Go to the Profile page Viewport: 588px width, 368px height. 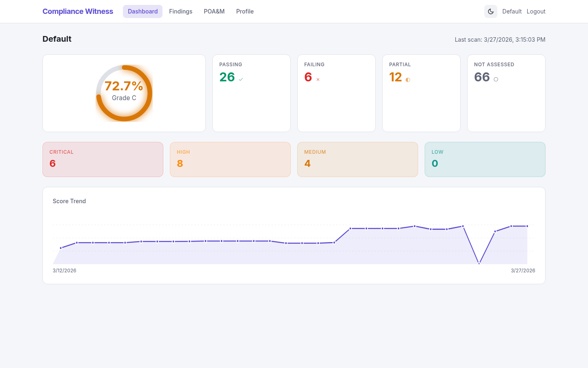245,11
